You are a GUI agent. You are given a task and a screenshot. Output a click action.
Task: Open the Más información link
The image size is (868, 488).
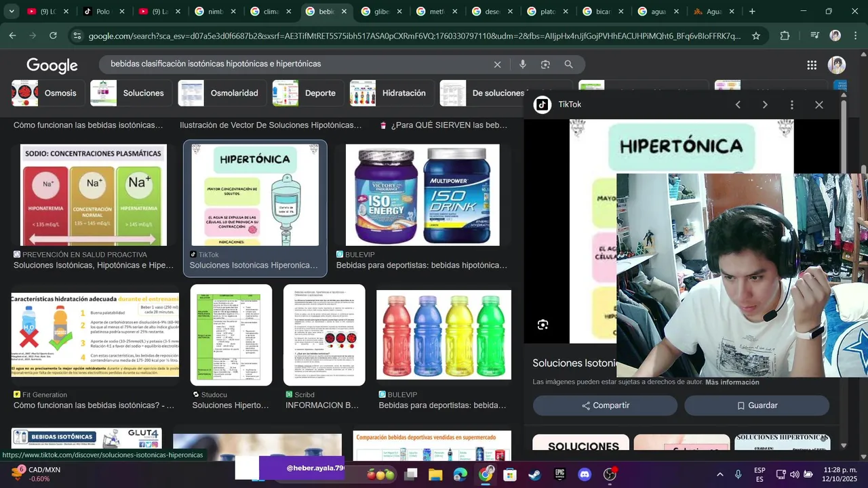click(732, 382)
